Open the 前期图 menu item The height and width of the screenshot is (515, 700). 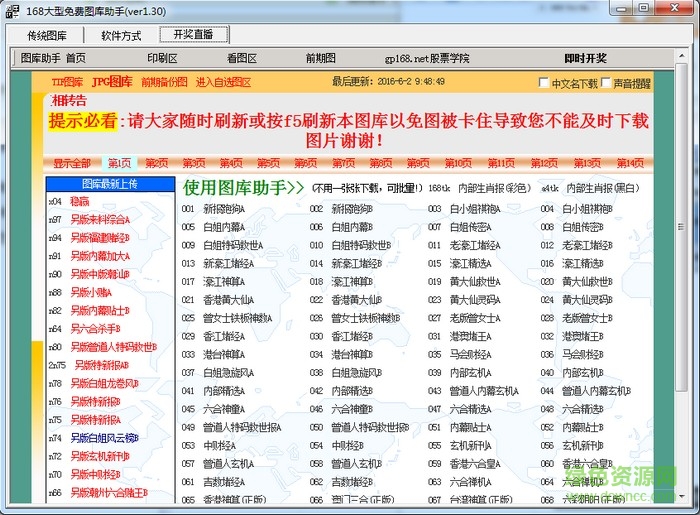[x=321, y=58]
